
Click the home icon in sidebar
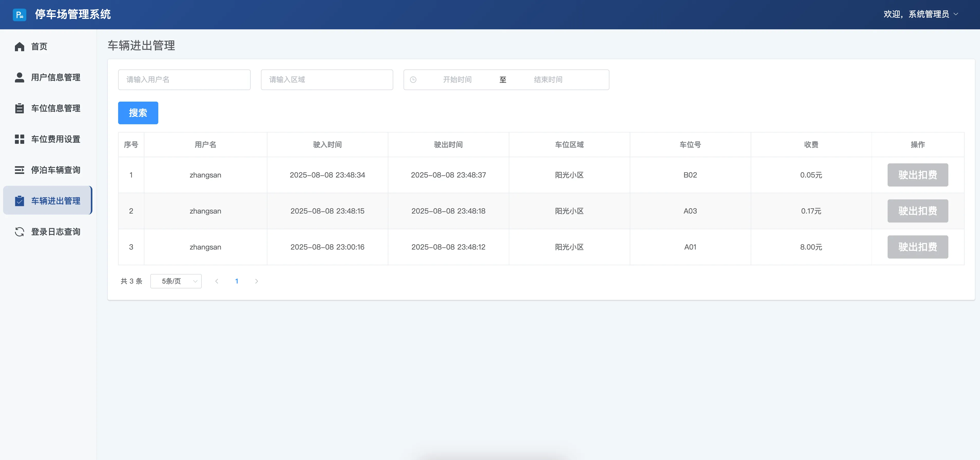click(19, 47)
